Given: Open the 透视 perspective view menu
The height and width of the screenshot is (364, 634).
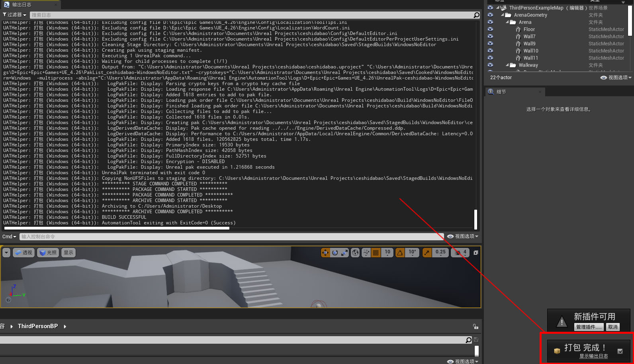Looking at the screenshot, I should (x=23, y=253).
